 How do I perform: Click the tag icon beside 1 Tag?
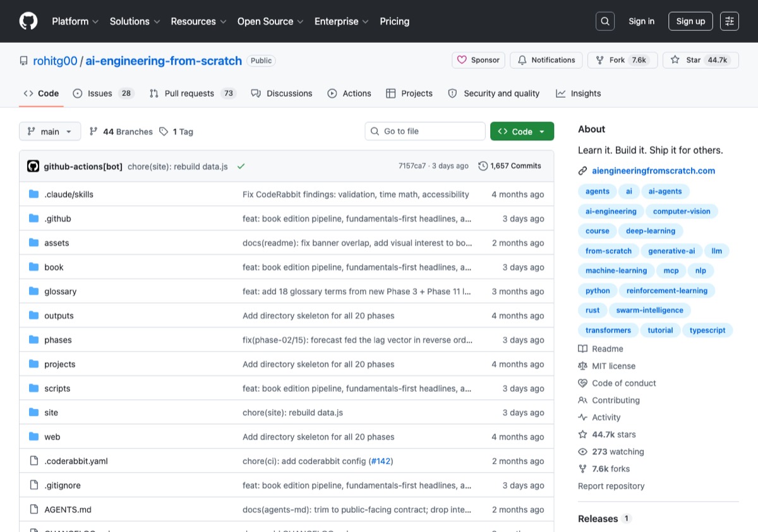pos(164,131)
